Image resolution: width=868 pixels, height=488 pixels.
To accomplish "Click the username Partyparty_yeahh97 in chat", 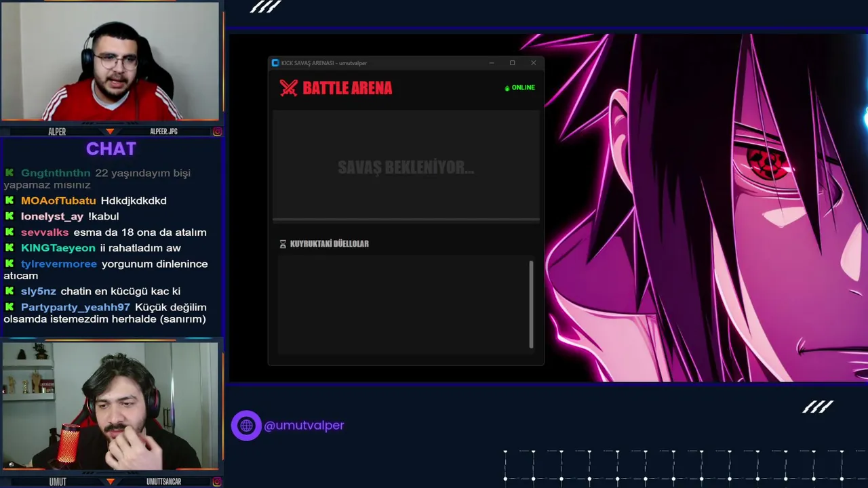I will pos(75,307).
